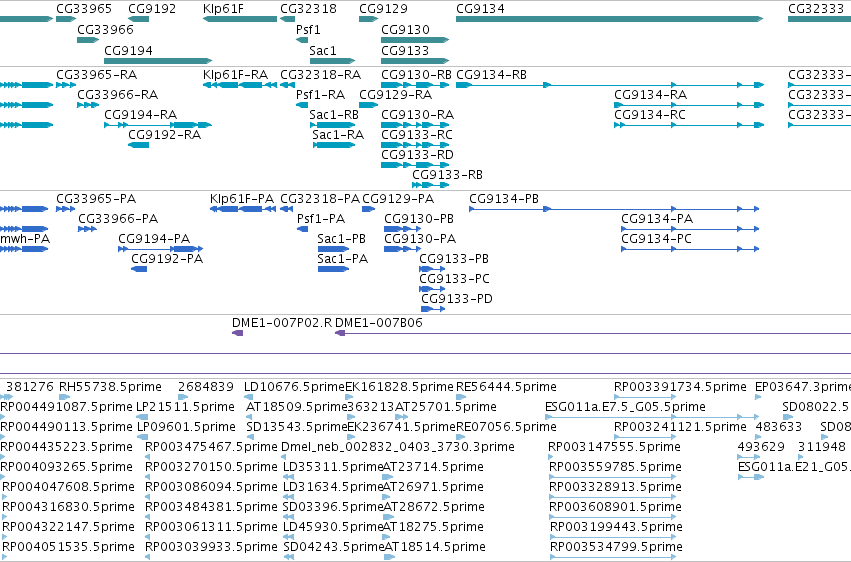The height and width of the screenshot is (562, 851).
Task: Select the RP003534799.5prime EST label
Action: (x=617, y=547)
